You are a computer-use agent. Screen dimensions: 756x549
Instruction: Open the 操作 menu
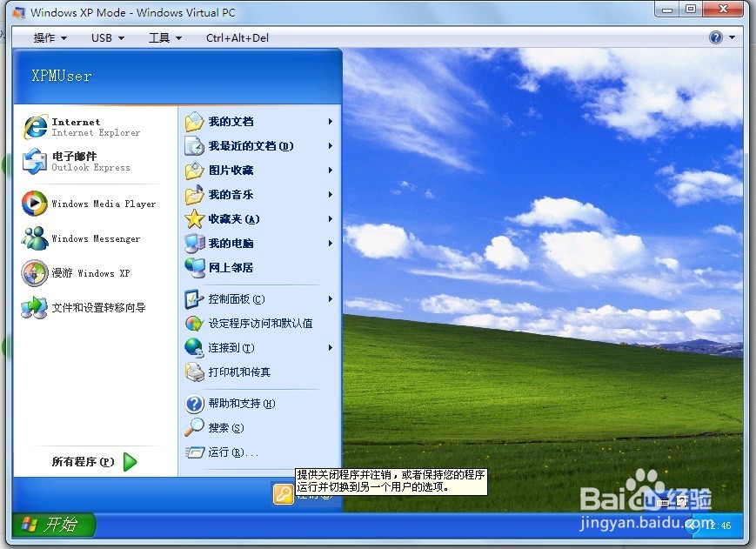pyautogui.click(x=50, y=37)
